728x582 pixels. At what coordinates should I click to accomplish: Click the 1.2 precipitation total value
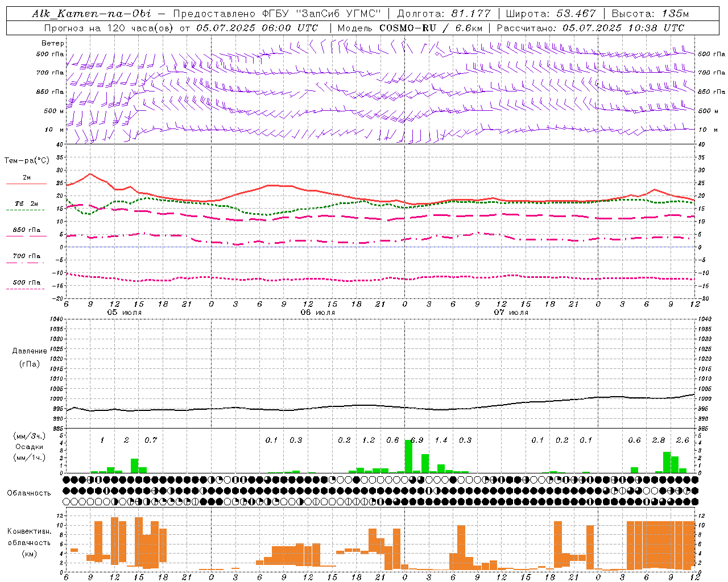(x=369, y=440)
